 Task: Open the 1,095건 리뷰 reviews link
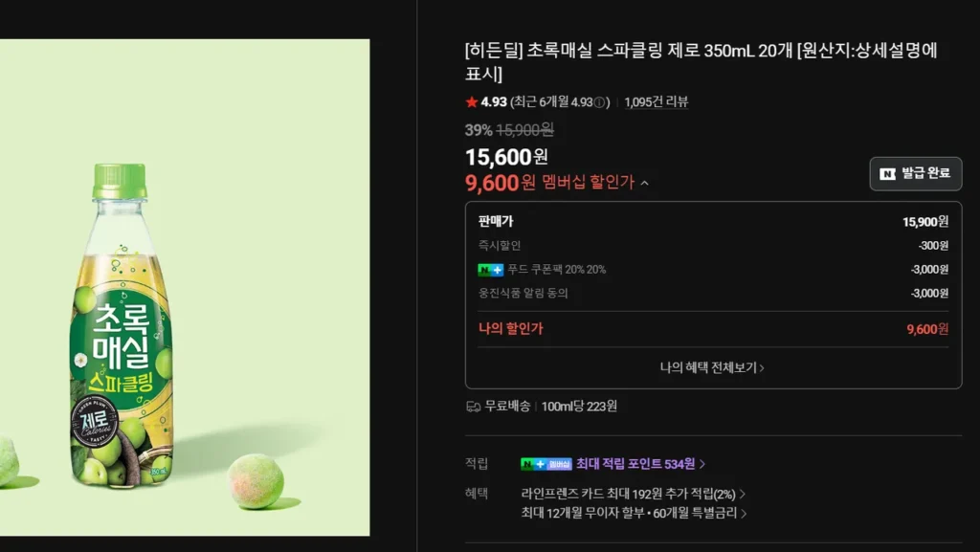656,101
